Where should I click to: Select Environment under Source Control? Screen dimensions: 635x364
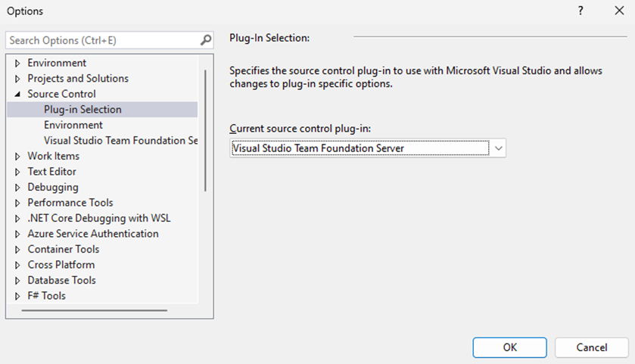pyautogui.click(x=73, y=125)
